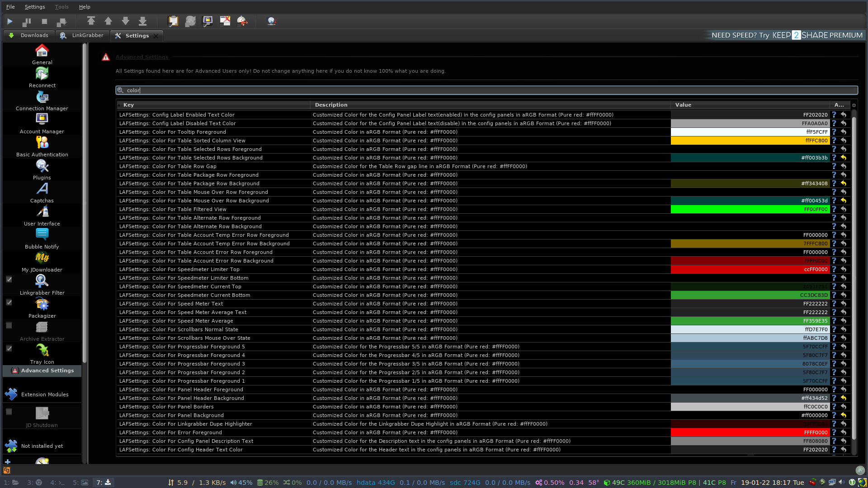Toggle the auto reconnect toolbar icon
Screen dimensions: 868x488
tap(190, 21)
